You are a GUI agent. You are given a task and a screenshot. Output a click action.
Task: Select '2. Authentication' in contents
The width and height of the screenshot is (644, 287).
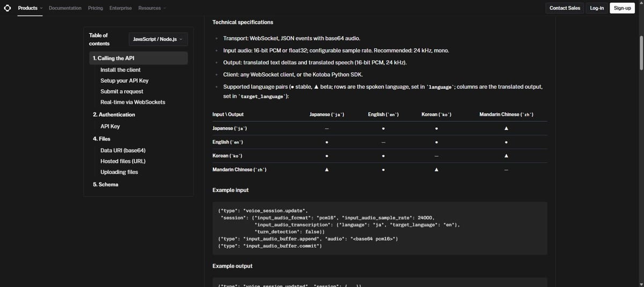tap(114, 114)
